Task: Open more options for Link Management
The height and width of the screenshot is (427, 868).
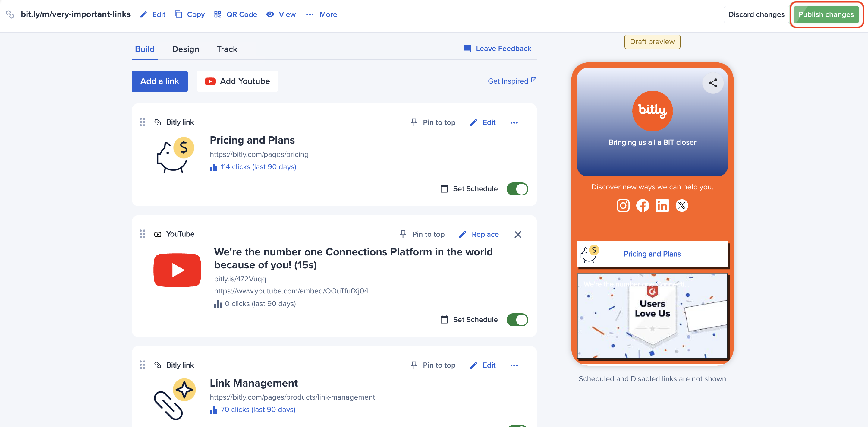Action: pos(514,365)
